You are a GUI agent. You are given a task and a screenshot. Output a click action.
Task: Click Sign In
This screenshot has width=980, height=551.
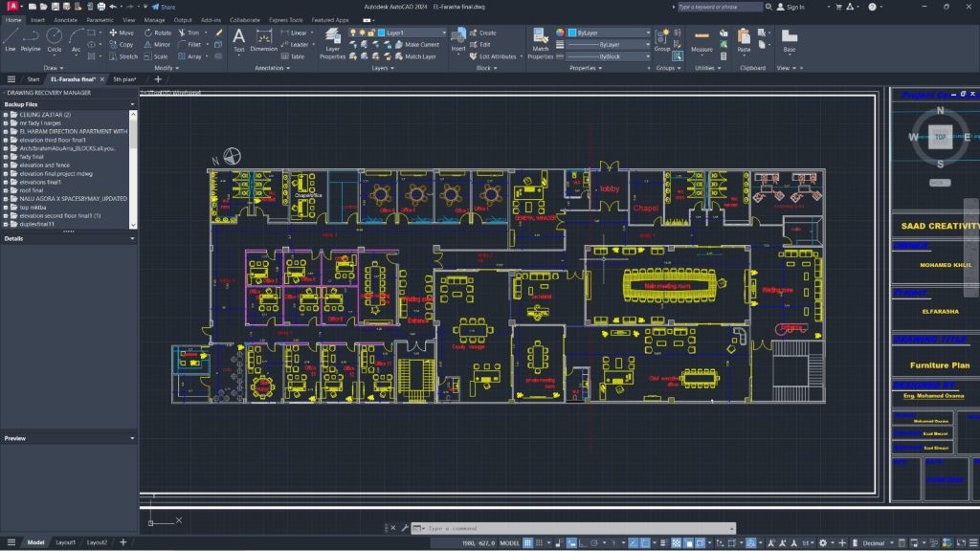[x=791, y=7]
